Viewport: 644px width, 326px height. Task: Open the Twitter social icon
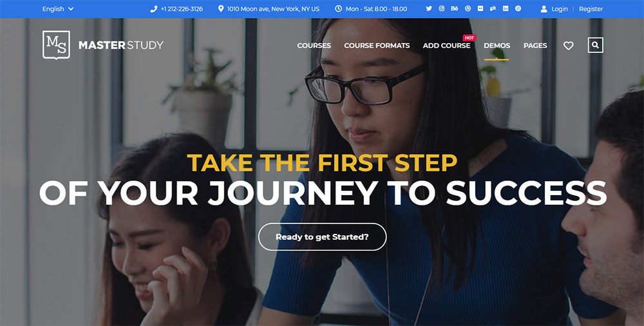coord(429,8)
